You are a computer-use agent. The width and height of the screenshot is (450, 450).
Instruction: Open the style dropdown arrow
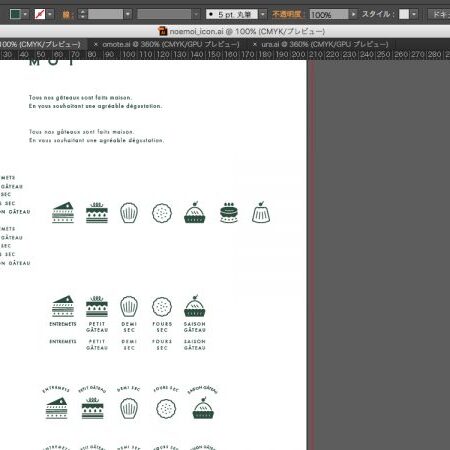[414, 14]
